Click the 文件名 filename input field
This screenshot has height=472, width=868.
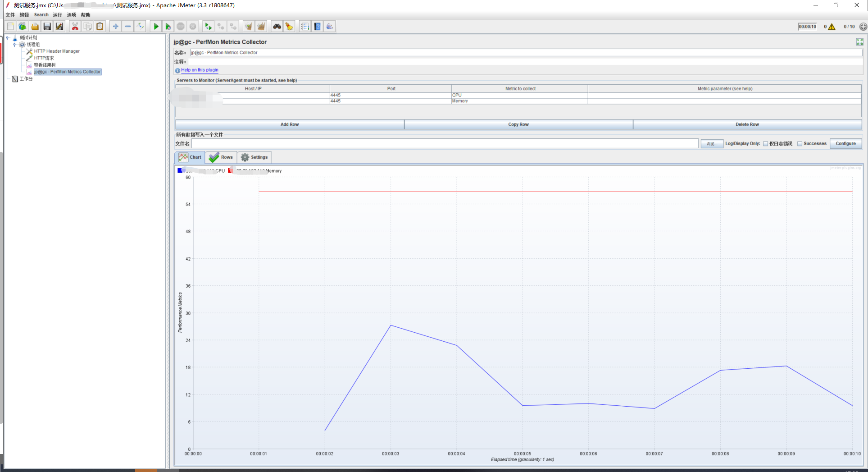pos(445,144)
